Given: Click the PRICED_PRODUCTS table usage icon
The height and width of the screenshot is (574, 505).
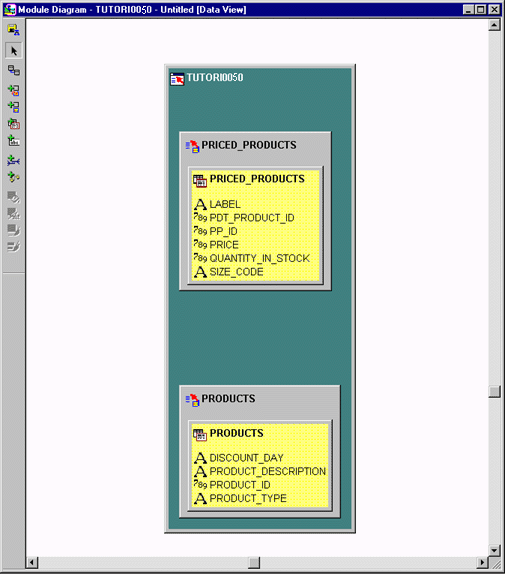Looking at the screenshot, I should [200, 181].
